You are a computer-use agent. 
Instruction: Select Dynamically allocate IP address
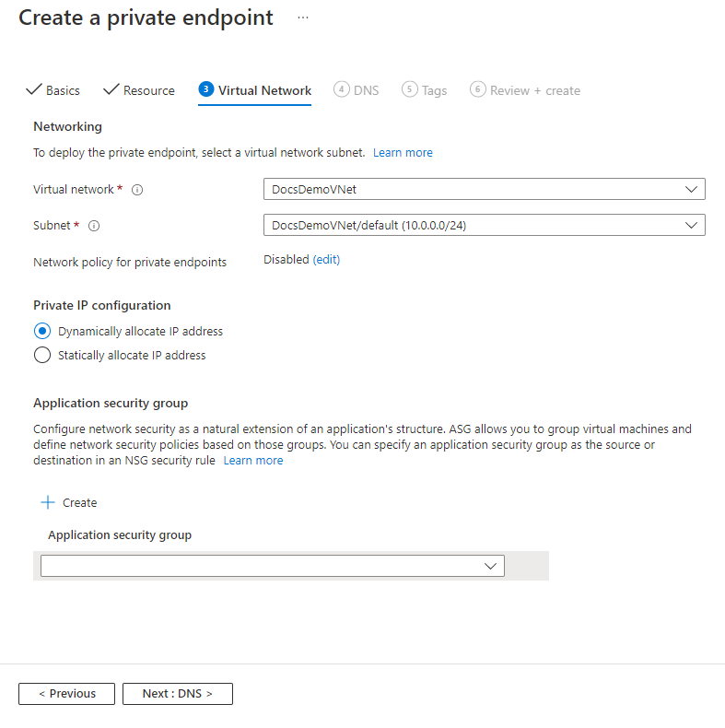(41, 331)
